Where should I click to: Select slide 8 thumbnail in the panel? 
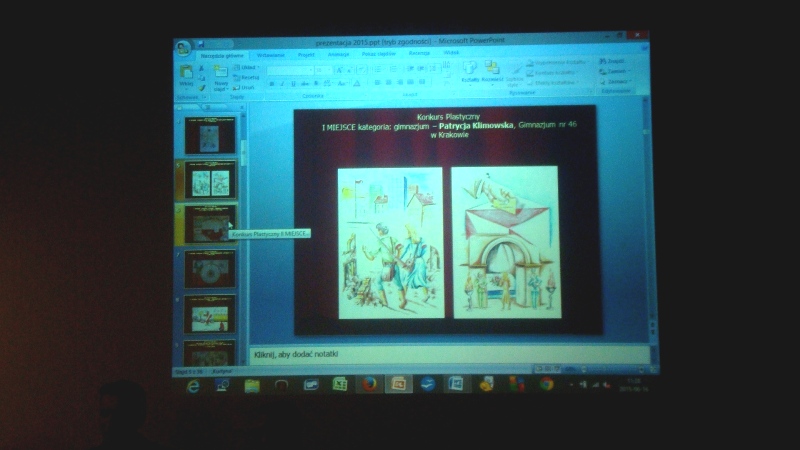click(x=210, y=314)
